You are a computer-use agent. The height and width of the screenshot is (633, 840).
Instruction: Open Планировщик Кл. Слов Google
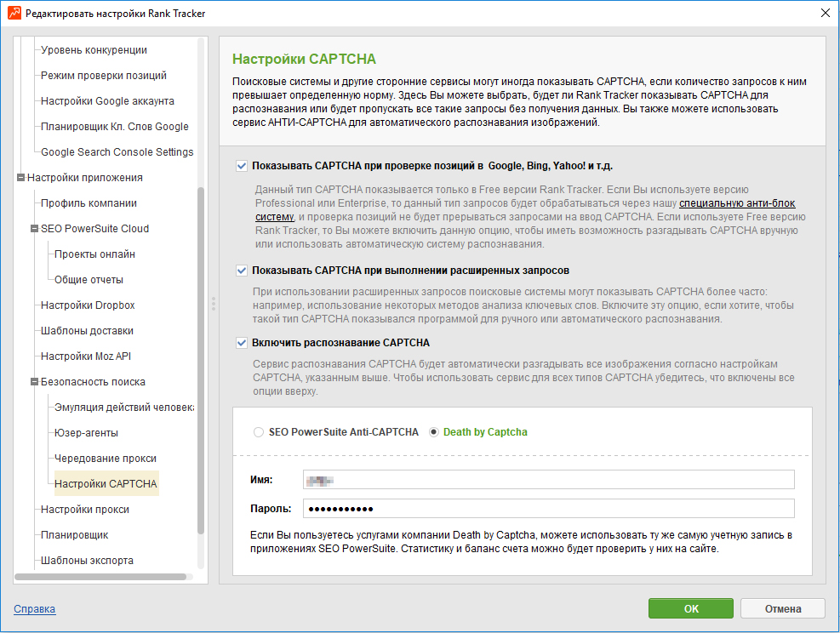pyautogui.click(x=115, y=127)
